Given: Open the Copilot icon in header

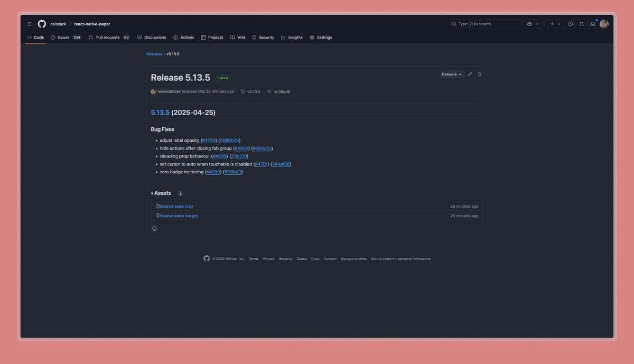Looking at the screenshot, I should click(x=529, y=24).
